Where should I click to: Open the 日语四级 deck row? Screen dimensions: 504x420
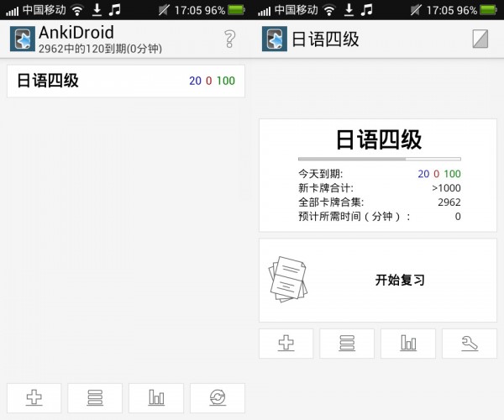tap(126, 81)
